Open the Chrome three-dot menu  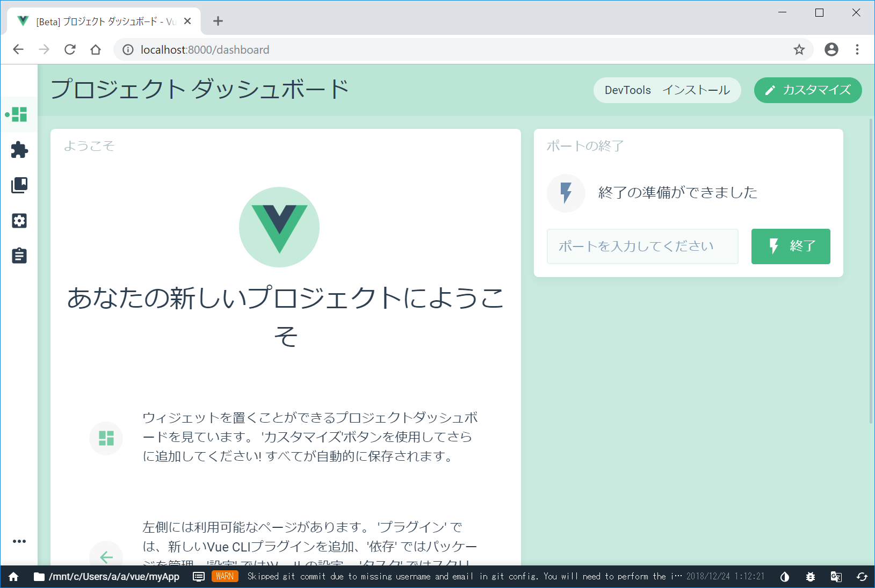click(857, 49)
